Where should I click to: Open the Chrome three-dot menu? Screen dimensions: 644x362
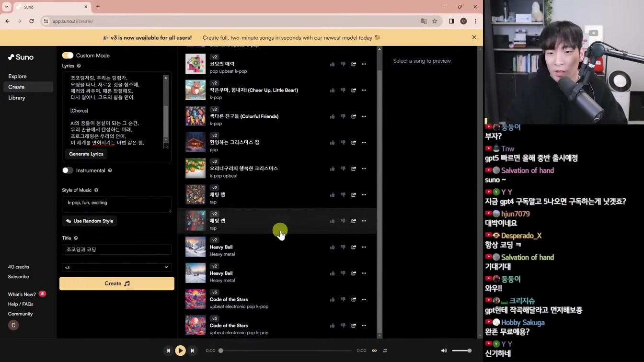coord(475,21)
